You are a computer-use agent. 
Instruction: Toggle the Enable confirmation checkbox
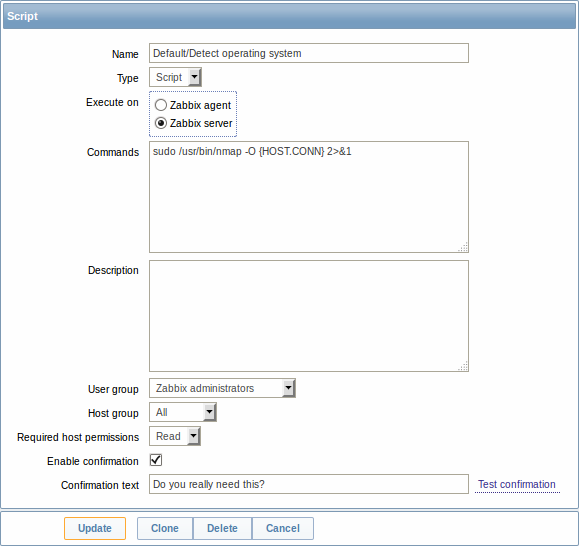[x=156, y=460]
